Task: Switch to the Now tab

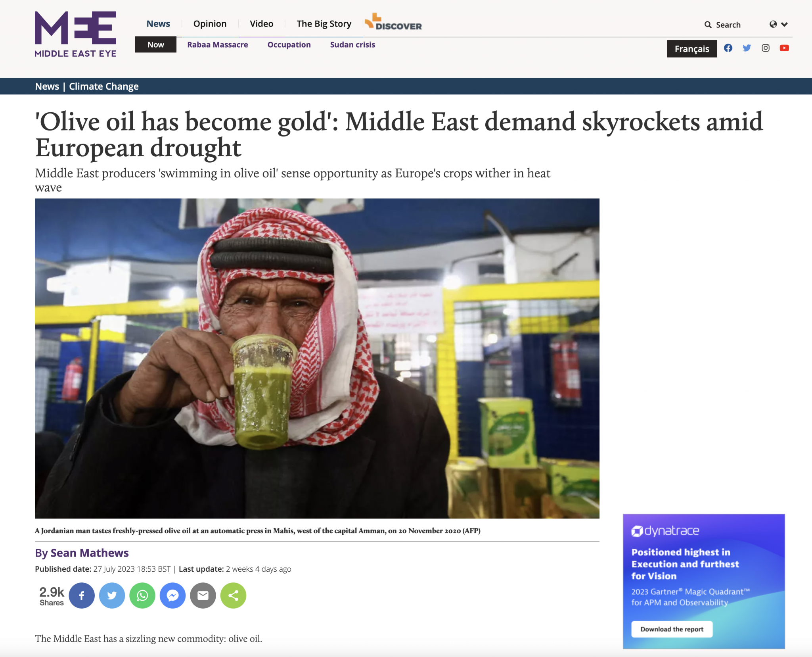Action: tap(155, 44)
